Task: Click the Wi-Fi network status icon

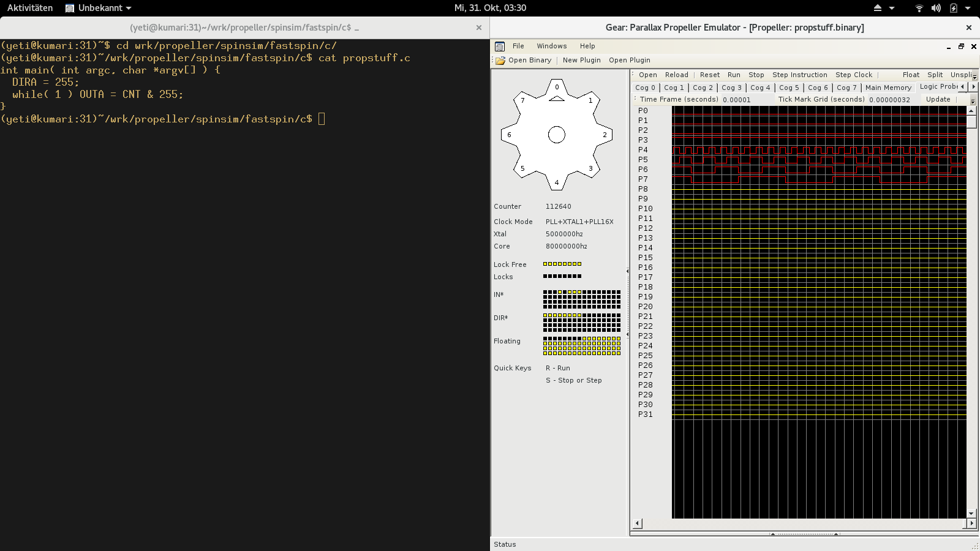Action: tap(919, 8)
